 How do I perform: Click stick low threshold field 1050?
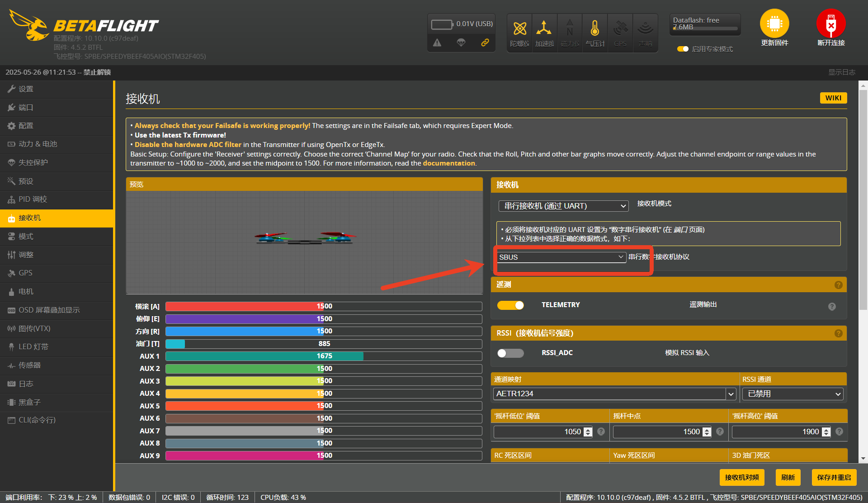coord(542,432)
